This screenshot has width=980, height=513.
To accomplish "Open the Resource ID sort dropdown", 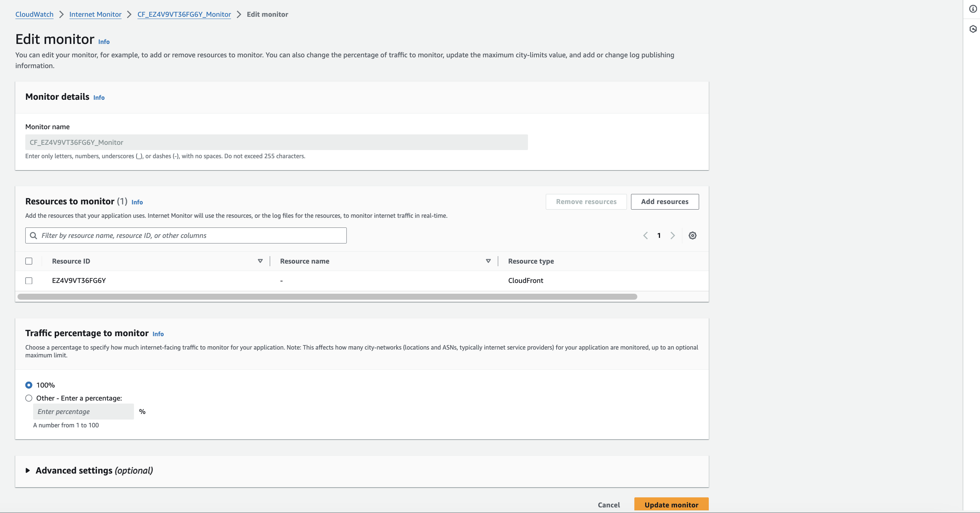I will click(x=260, y=261).
